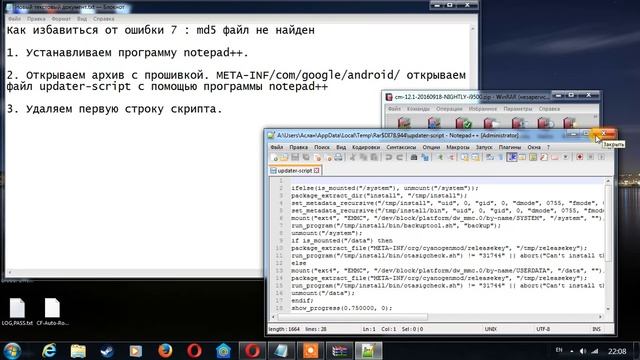This screenshot has width=640, height=360.
Task: Click the Save All icon in Notepad++
Action: [306, 157]
